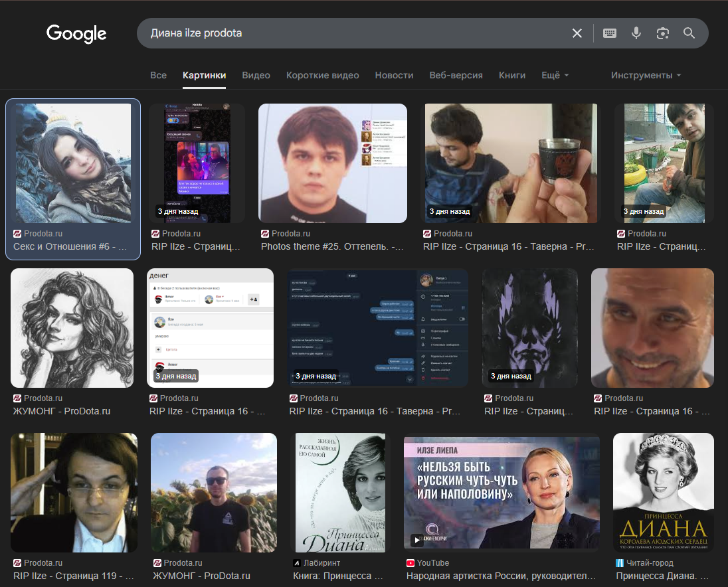The height and width of the screenshot is (587, 728).
Task: Open Photos theme #25 Оттепель result link
Action: click(x=332, y=246)
